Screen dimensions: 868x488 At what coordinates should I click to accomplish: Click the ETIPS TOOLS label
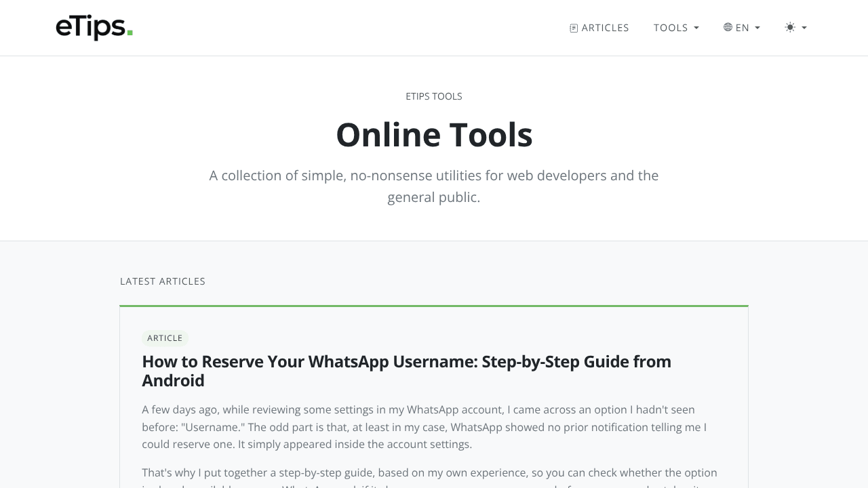click(x=434, y=96)
